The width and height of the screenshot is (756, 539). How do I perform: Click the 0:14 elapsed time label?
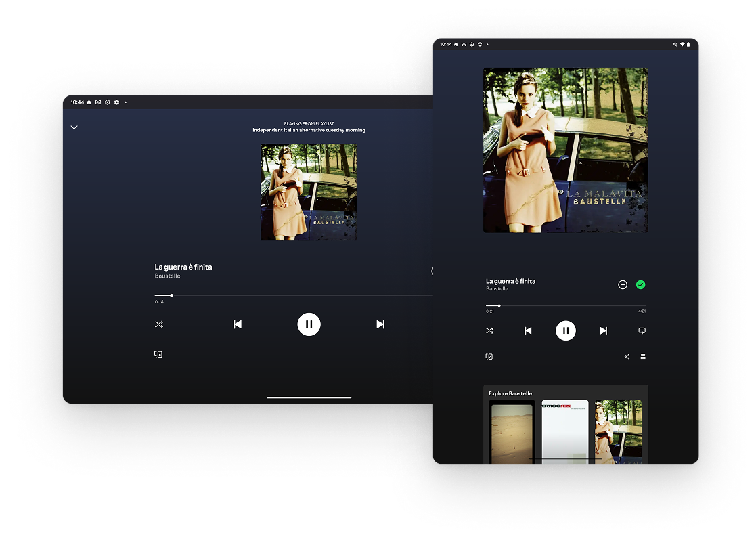click(x=159, y=302)
